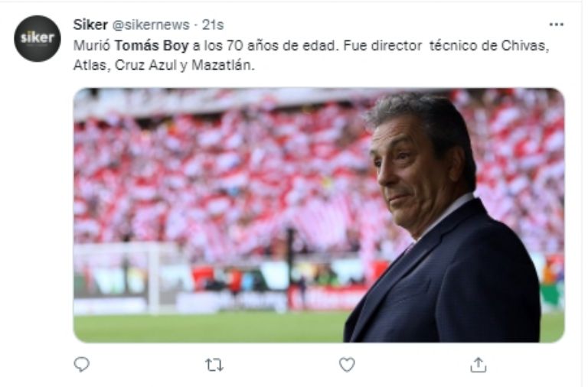Click the bold name Tomás Boy
Viewport: 588px width, 387px height.
(145, 45)
